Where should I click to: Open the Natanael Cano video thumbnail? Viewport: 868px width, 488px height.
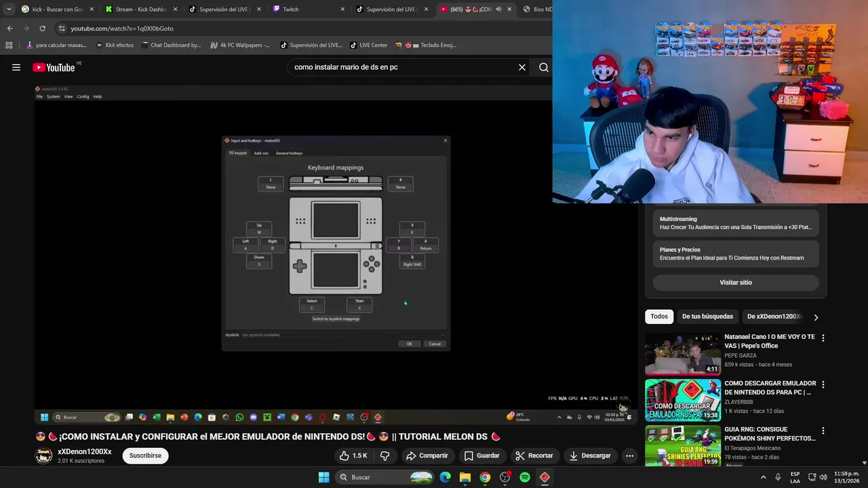(x=683, y=354)
